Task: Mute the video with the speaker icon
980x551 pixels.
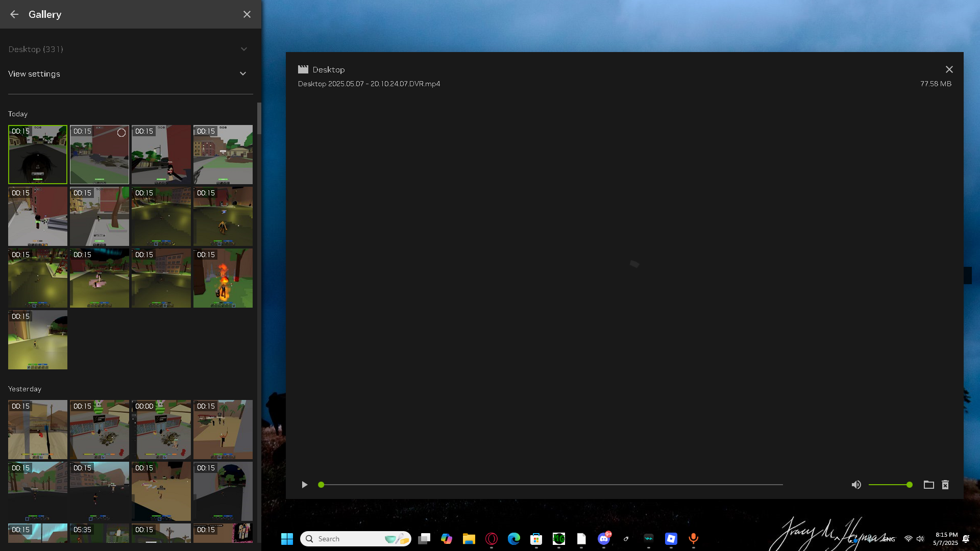Action: (856, 485)
